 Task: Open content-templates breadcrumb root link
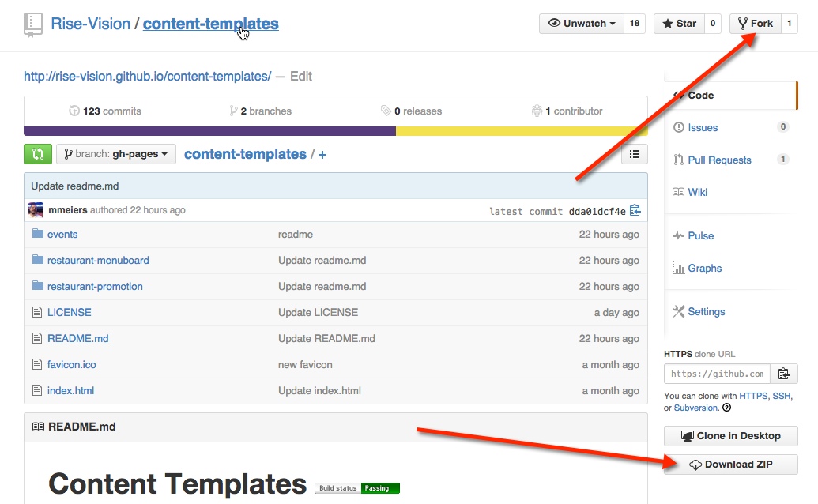[x=245, y=154]
